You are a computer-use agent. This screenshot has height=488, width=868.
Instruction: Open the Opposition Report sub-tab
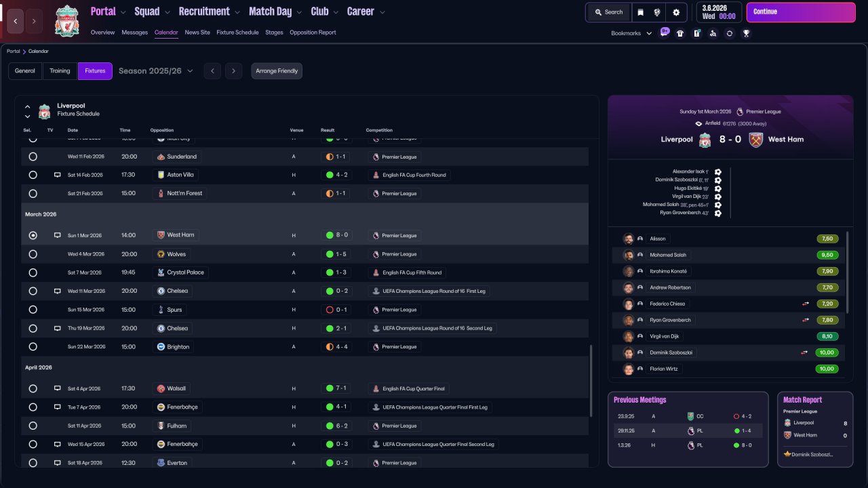click(313, 33)
